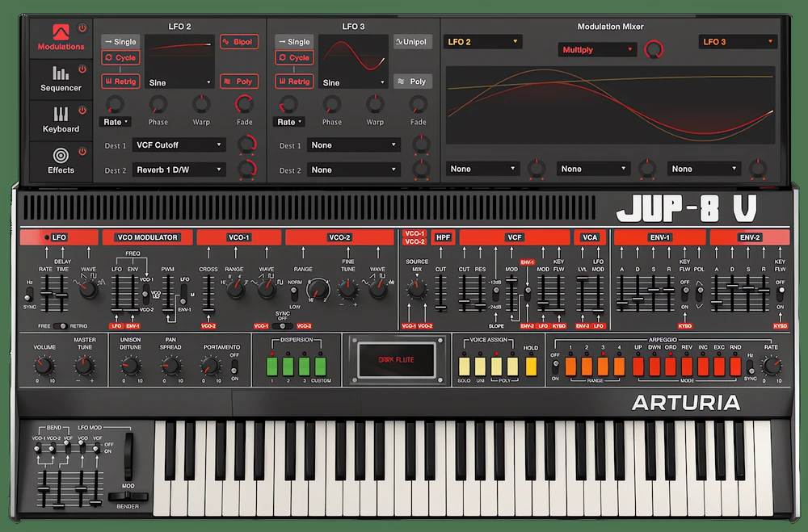Enable Single mode on LFO 2
This screenshot has height=532, width=808.
coord(120,42)
